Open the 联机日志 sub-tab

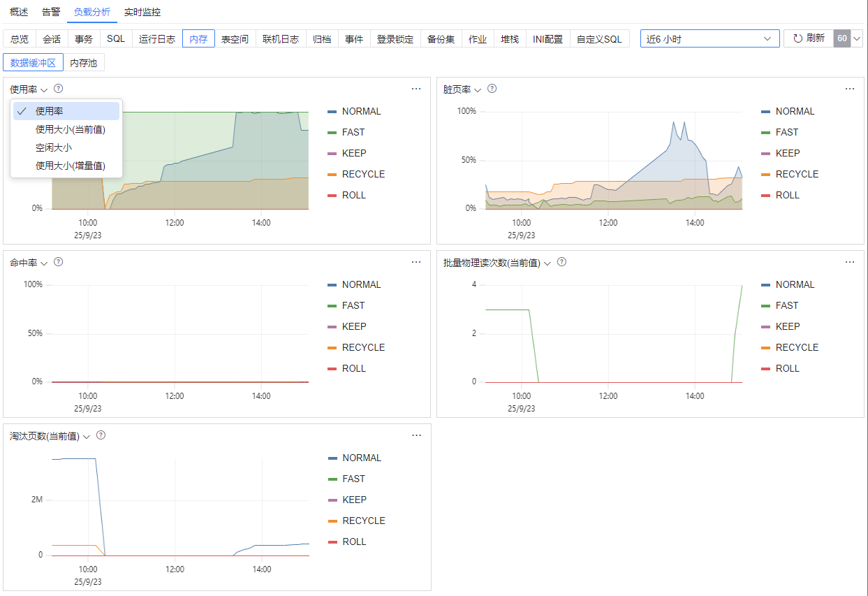pos(281,39)
